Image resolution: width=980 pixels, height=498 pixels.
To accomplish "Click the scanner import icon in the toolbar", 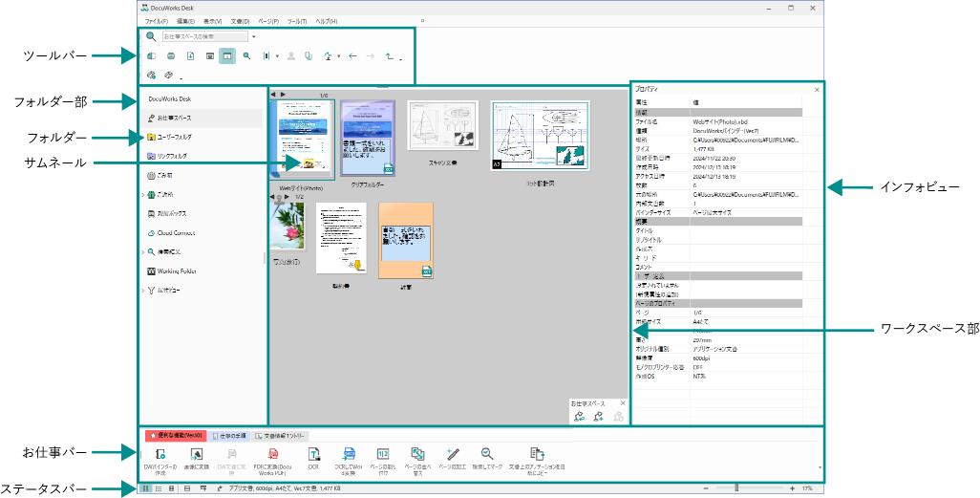I will 151,56.
